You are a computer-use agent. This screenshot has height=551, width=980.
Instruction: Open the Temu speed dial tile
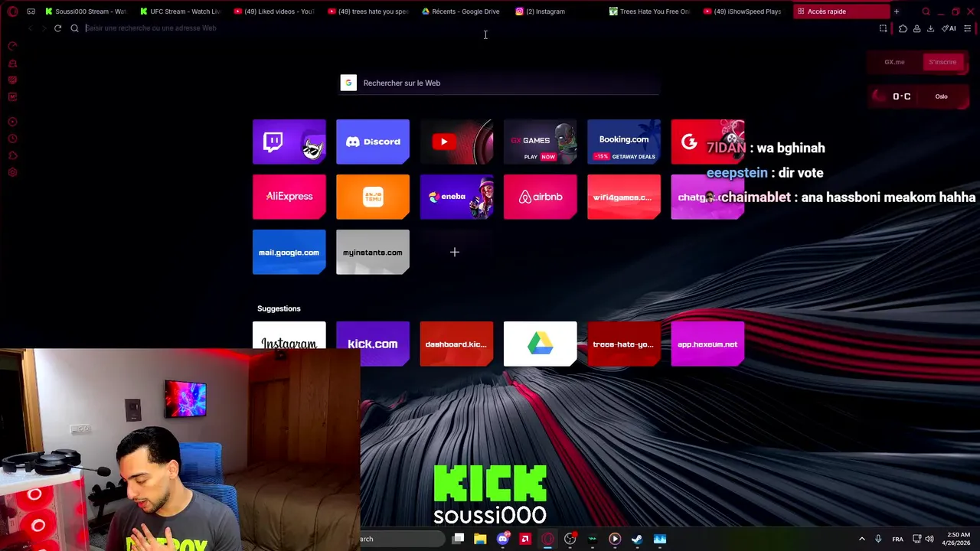(373, 197)
